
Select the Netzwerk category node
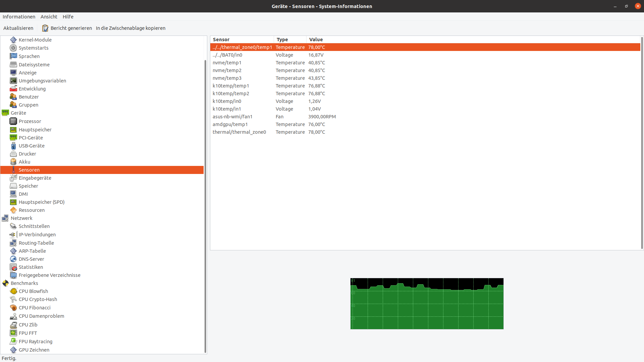(x=21, y=218)
